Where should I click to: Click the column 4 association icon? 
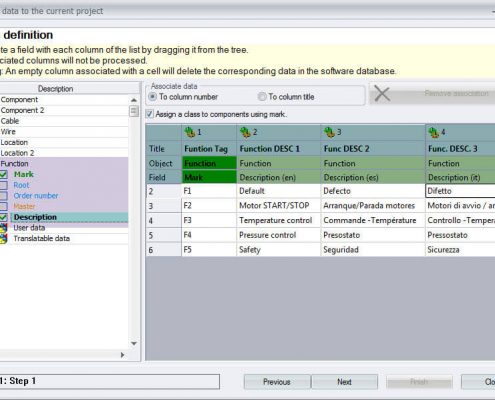click(x=434, y=132)
